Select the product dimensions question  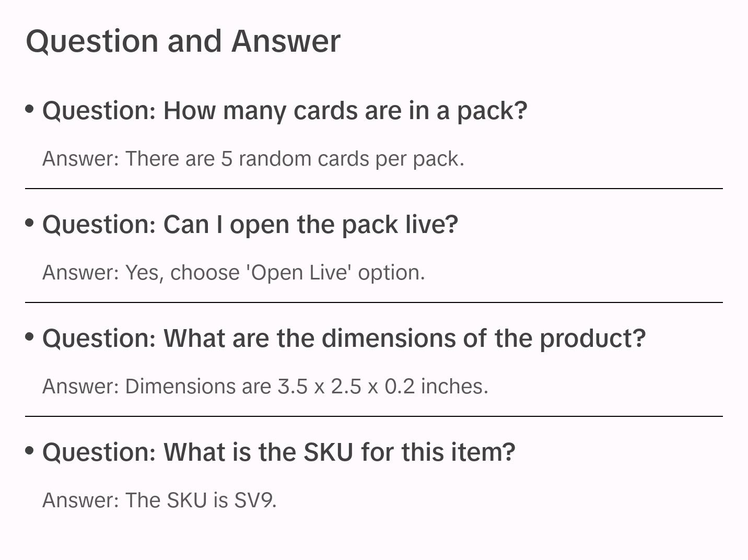(344, 339)
